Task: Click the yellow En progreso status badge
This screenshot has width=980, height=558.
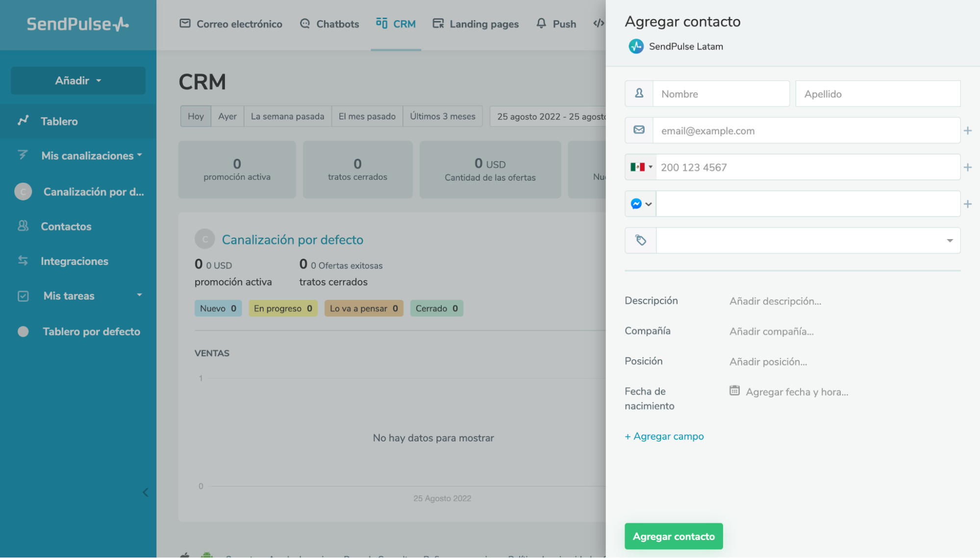Action: coord(283,309)
